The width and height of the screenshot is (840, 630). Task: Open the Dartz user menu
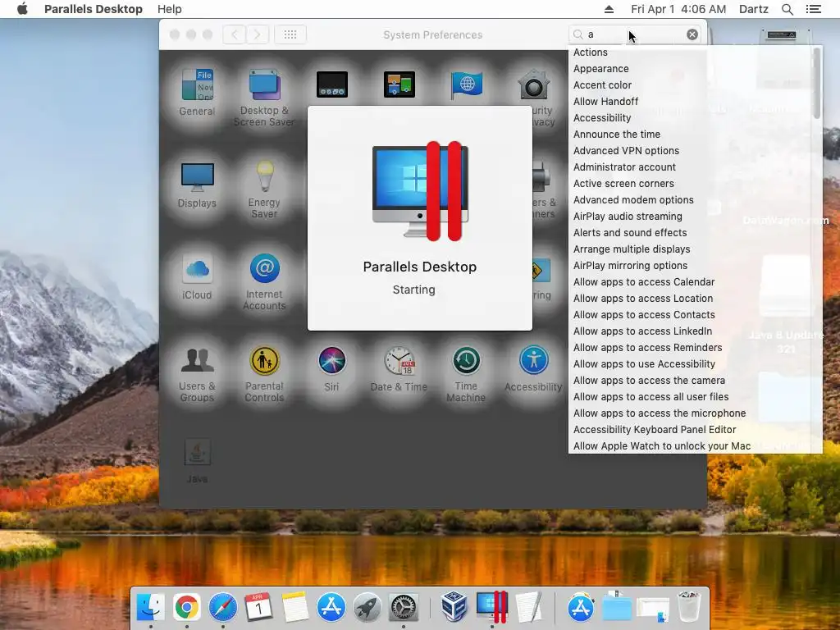(x=753, y=9)
